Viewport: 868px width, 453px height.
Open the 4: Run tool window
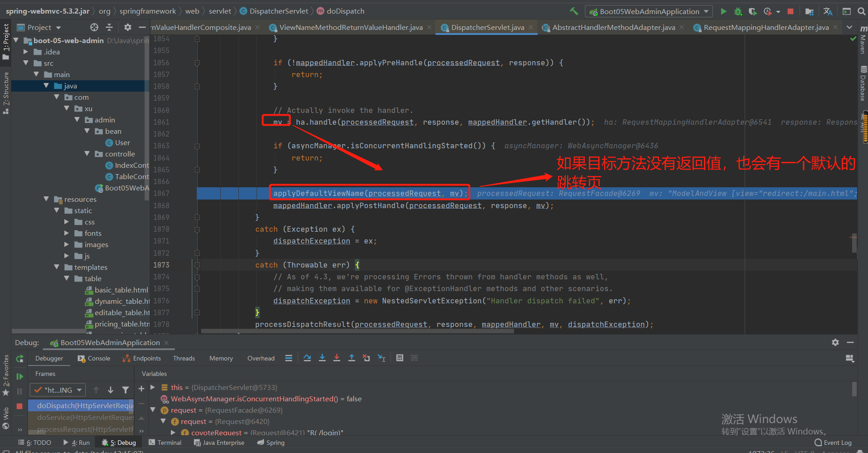click(x=77, y=443)
